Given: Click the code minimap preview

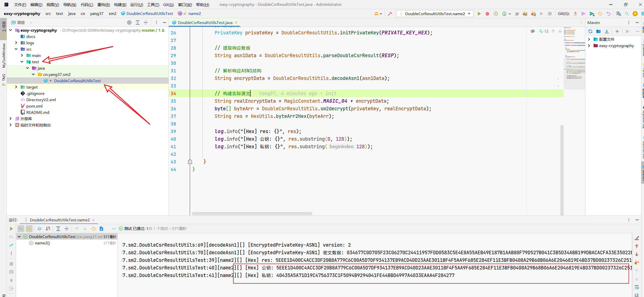Looking at the screenshot, I should pos(574,58).
